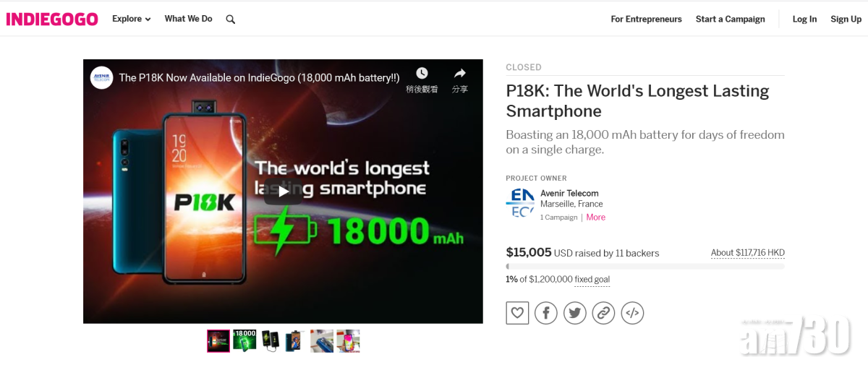
Task: Open the What We Do menu item
Action: tap(188, 19)
